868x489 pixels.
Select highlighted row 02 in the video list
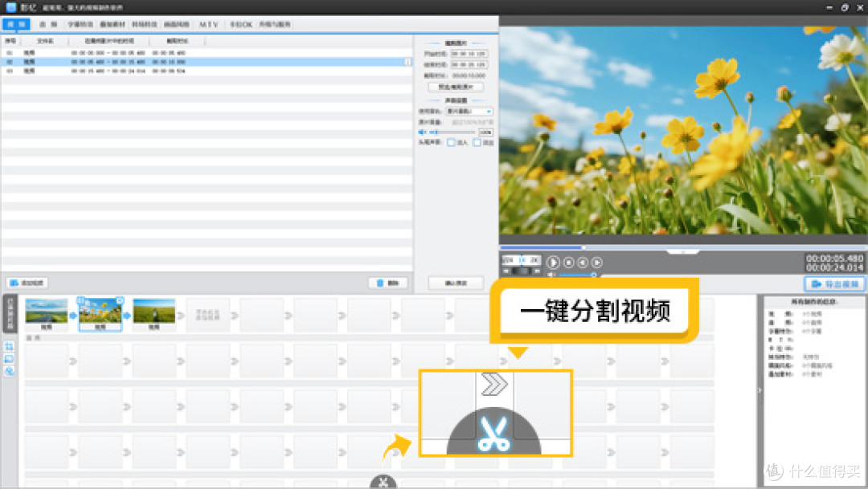206,62
